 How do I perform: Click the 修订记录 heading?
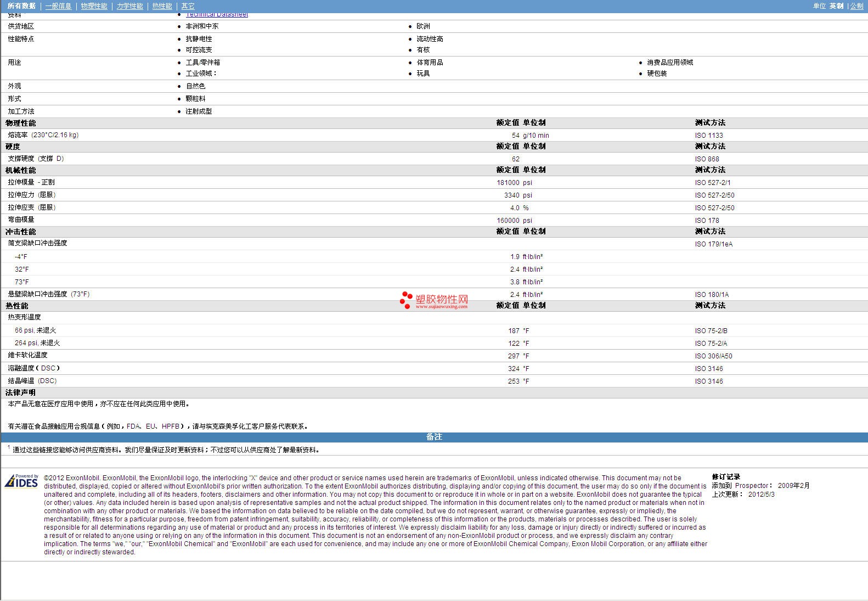click(726, 477)
